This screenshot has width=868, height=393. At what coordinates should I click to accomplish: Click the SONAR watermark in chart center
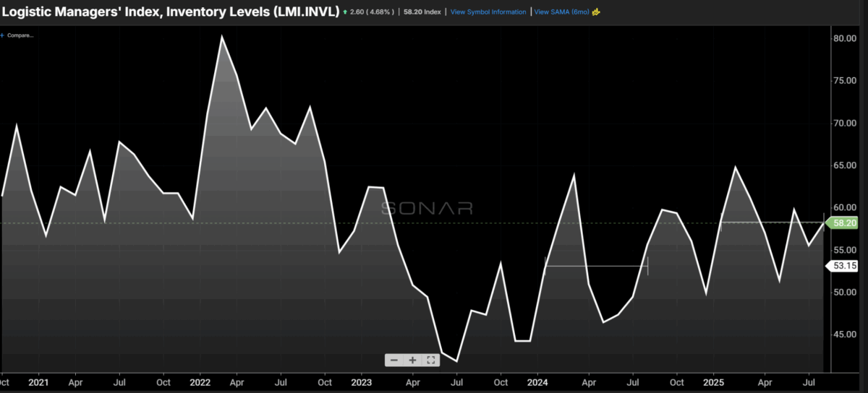(427, 209)
